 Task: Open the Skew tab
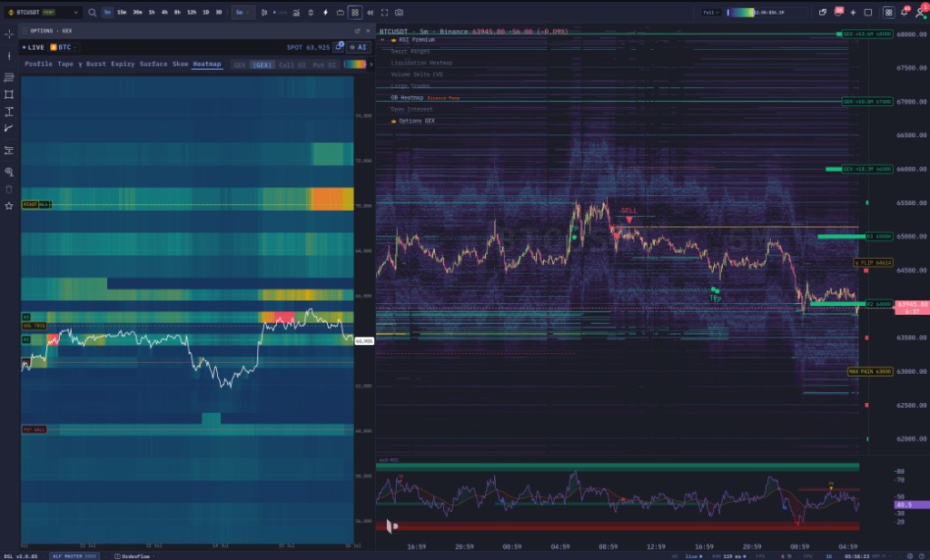coord(181,64)
